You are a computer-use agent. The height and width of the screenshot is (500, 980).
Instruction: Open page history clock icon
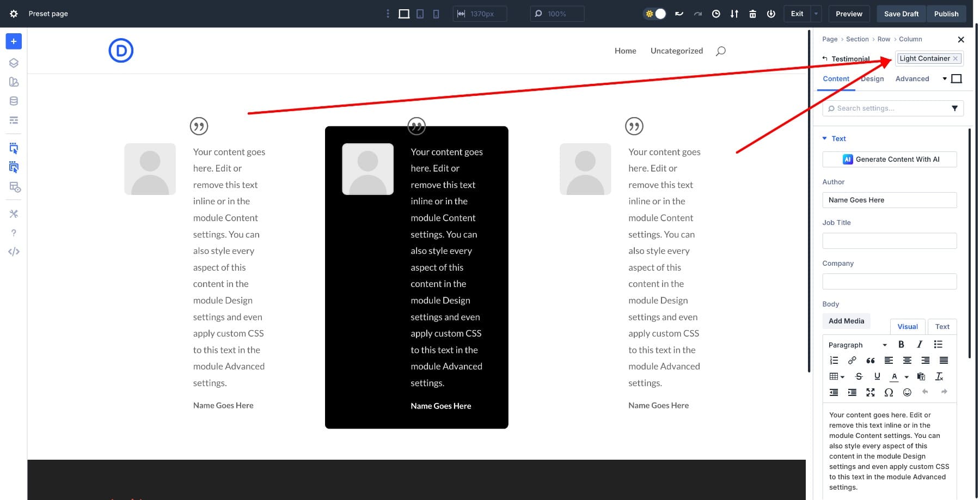pos(716,14)
